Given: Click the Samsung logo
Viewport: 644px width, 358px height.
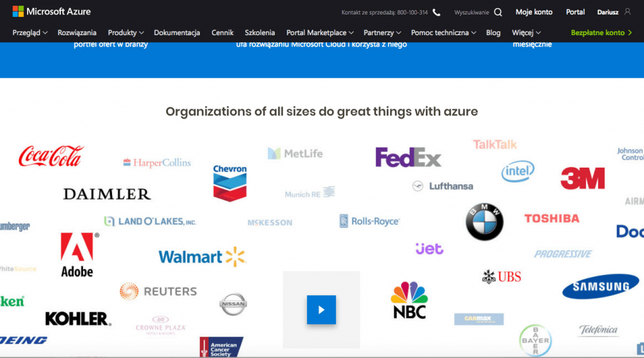Looking at the screenshot, I should (x=601, y=286).
